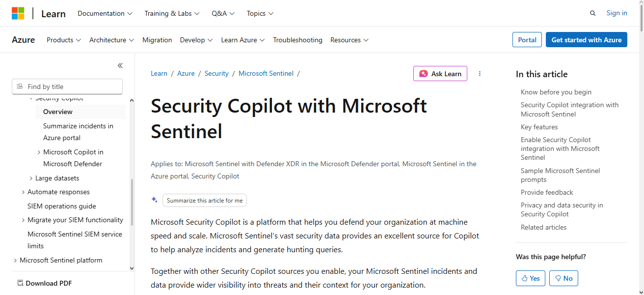Image resolution: width=644 pixels, height=295 pixels.
Task: Click the Microsoft logo
Action: pos(19,13)
